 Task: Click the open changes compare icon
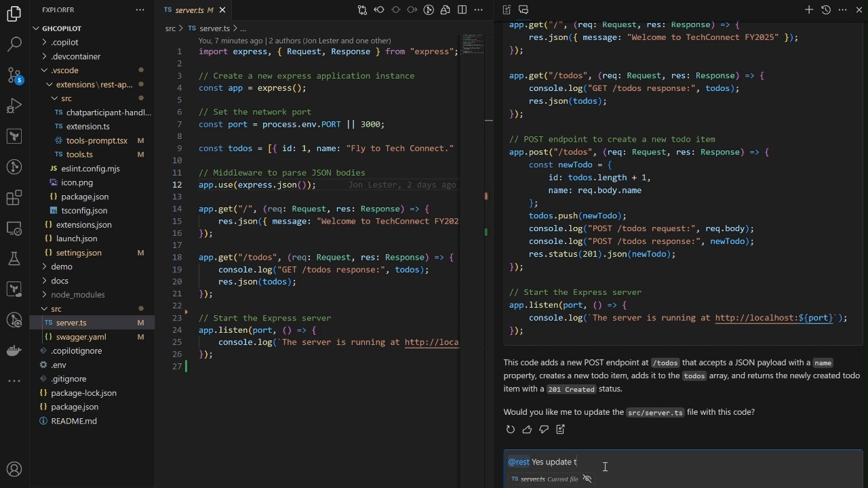[x=362, y=10]
